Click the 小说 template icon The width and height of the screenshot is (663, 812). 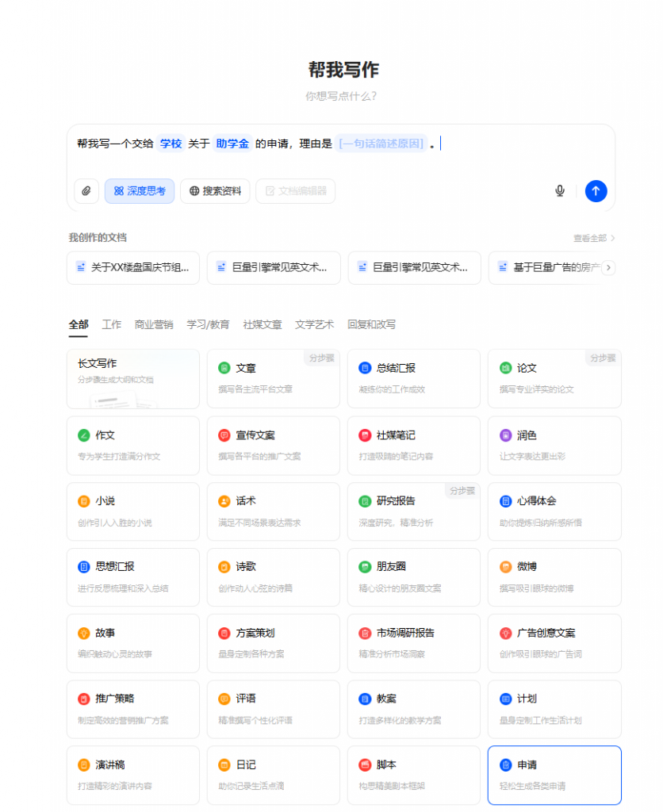click(84, 501)
